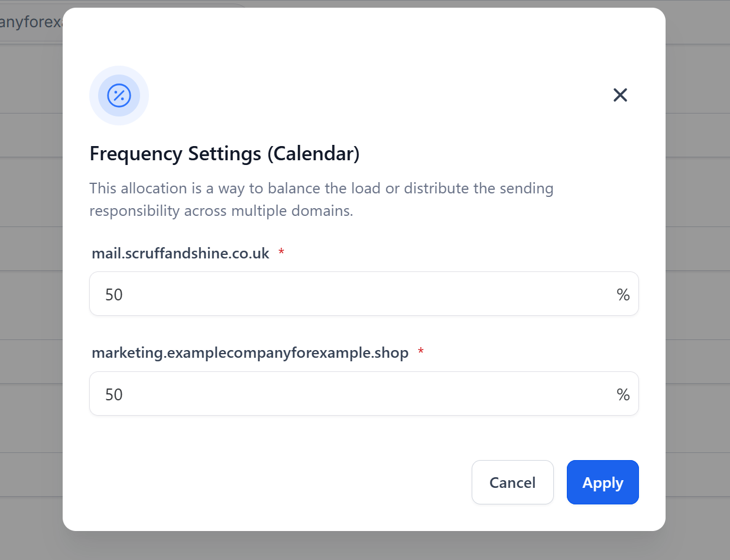Cancel the frequency settings changes
730x560 pixels.
(x=512, y=482)
